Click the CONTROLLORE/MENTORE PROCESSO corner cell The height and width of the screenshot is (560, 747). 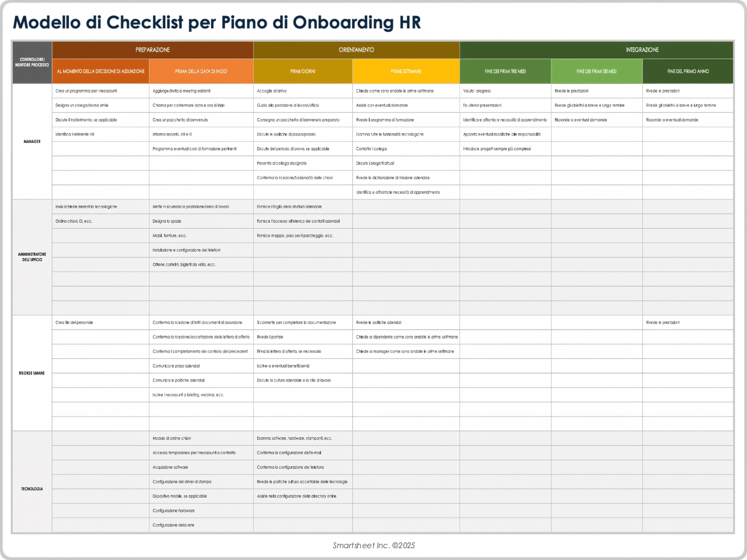[x=32, y=62]
